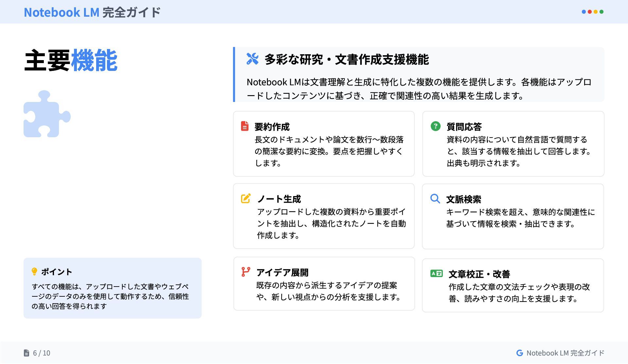Click the green dot in header
Image resolution: width=628 pixels, height=364 pixels.
tap(602, 12)
